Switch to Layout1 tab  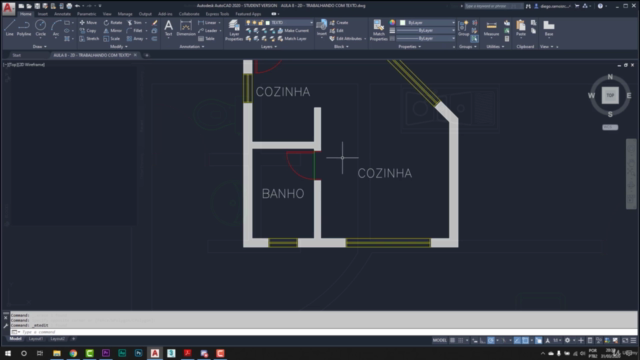pos(36,339)
